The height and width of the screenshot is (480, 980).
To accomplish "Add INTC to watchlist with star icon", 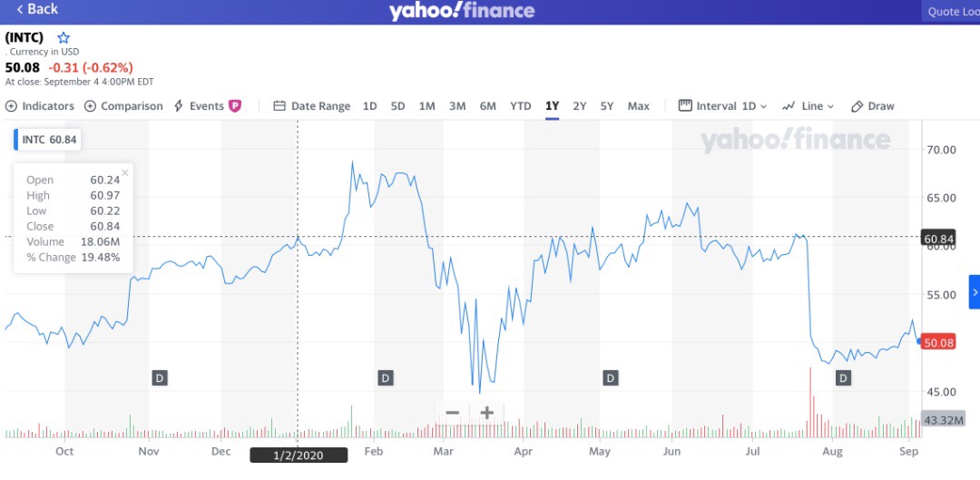I will pyautogui.click(x=64, y=38).
